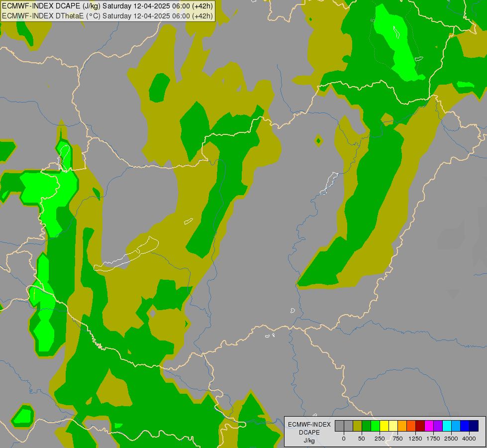Click the legend scale value 750
The height and width of the screenshot is (448, 487).
pos(397,439)
